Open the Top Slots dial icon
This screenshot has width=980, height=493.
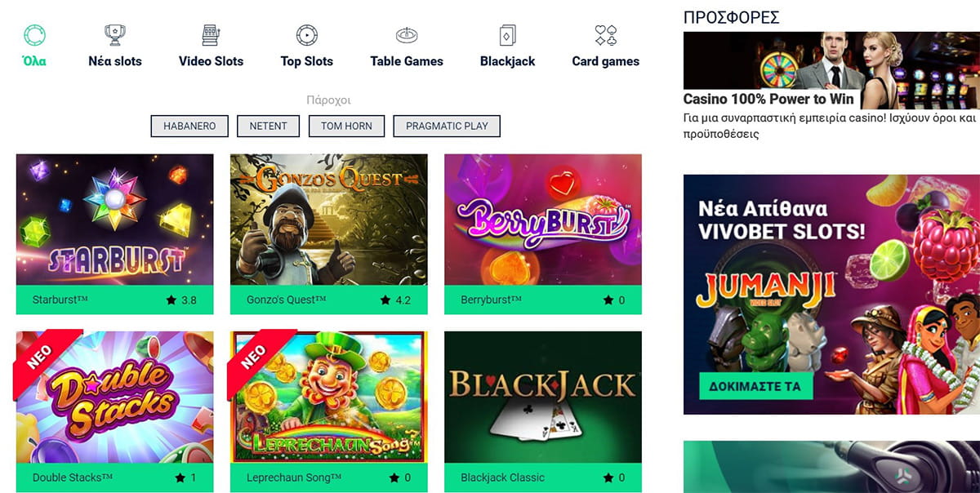click(306, 35)
